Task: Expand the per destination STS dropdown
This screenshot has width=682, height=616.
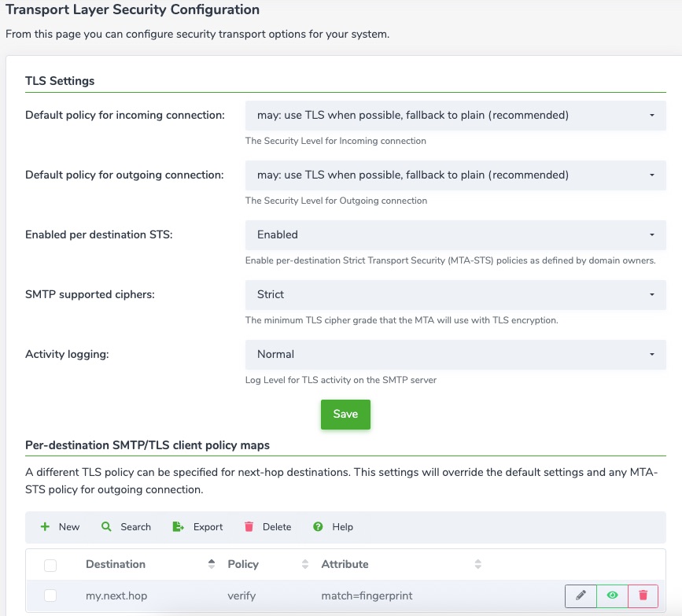Action: (455, 235)
